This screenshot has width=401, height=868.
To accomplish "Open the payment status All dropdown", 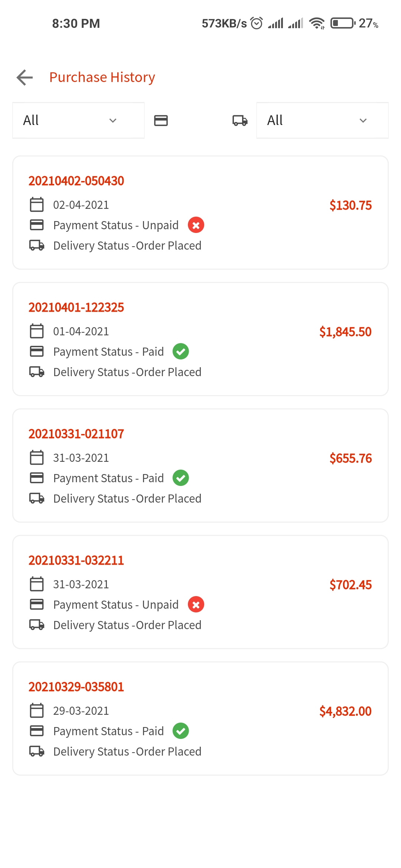I will pyautogui.click(x=78, y=121).
